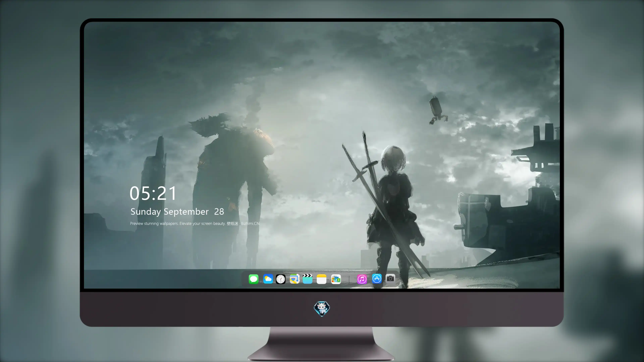Open the yellow Notes app
The height and width of the screenshot is (362, 644).
coord(321,279)
